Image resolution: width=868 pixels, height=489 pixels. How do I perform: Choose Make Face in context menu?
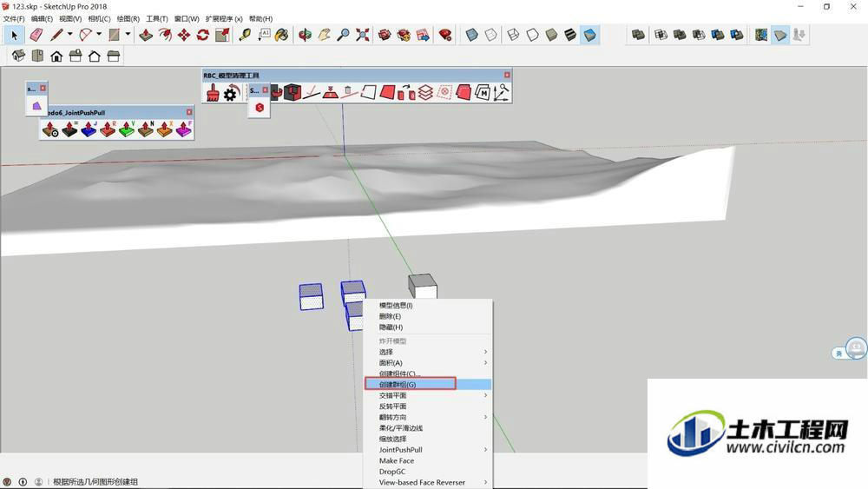click(x=427, y=460)
